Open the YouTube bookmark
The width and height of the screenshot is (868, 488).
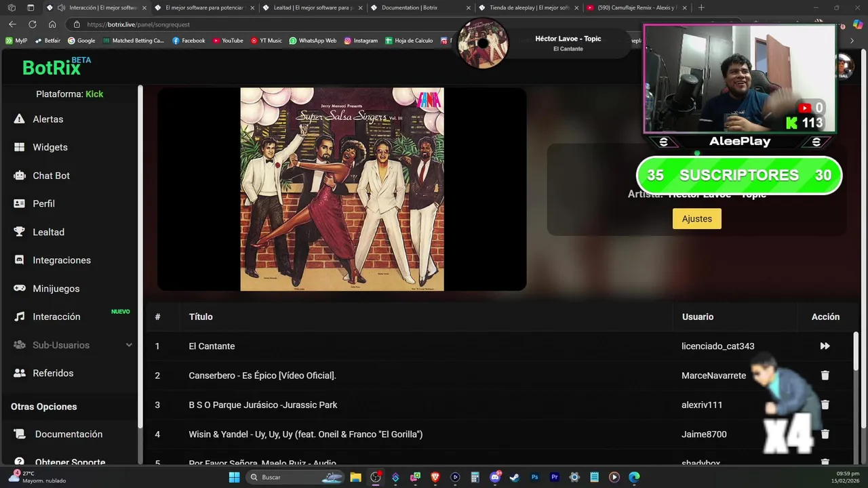228,41
